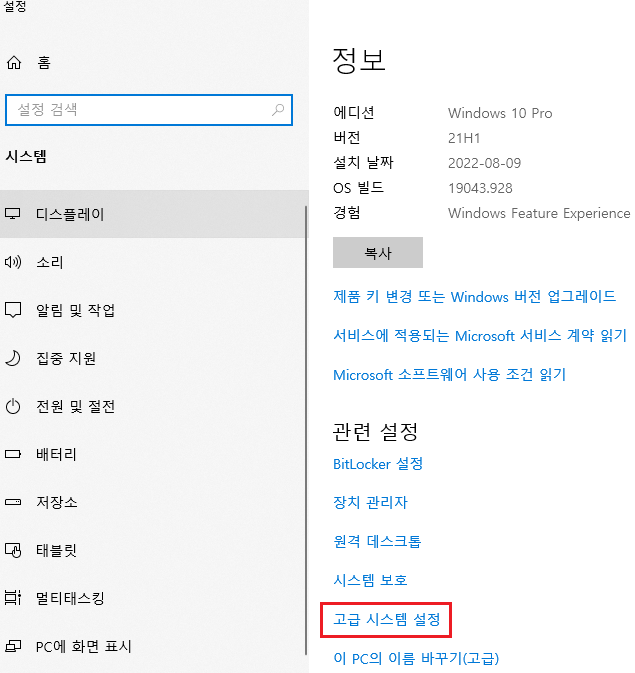
Task: Click the Windows Feature Experience value
Action: (539, 213)
